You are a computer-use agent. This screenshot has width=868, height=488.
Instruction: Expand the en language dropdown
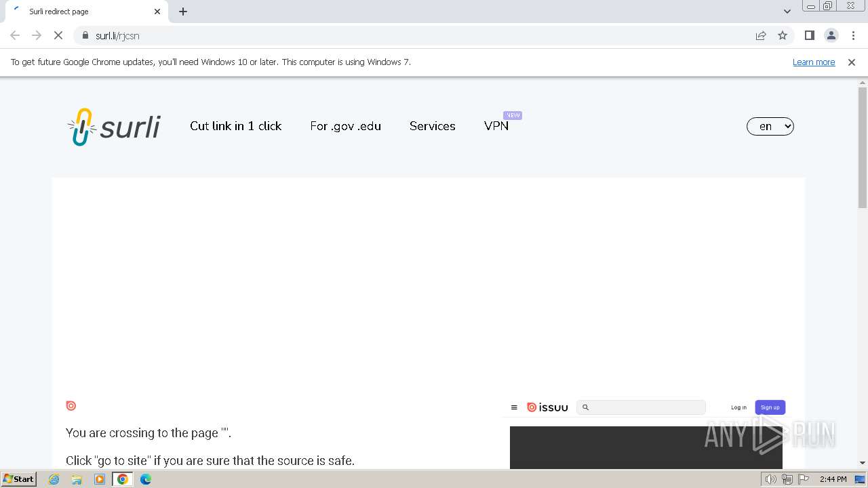click(770, 126)
